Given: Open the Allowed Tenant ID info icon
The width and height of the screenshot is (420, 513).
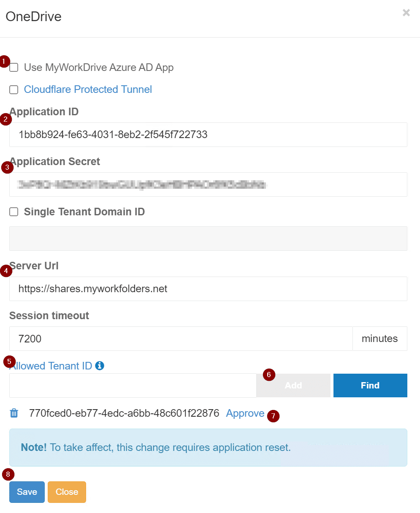Looking at the screenshot, I should coord(100,366).
